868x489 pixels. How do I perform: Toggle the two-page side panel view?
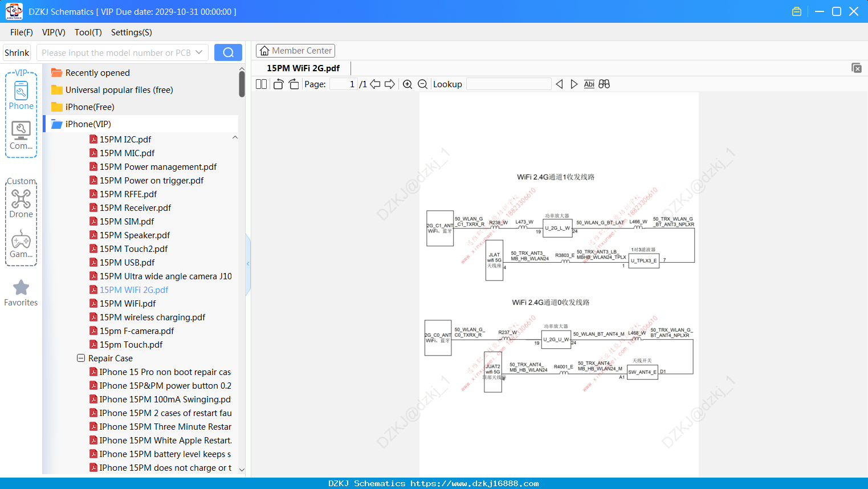(x=262, y=84)
